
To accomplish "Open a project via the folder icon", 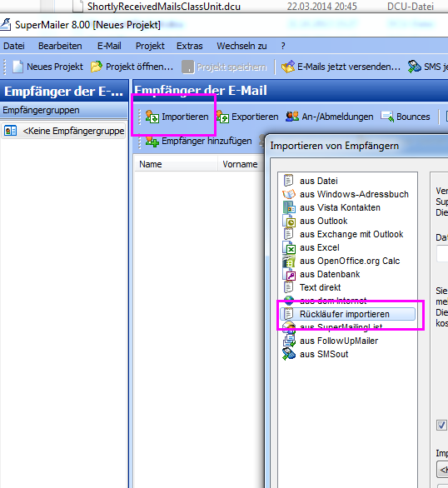I will coord(97,67).
